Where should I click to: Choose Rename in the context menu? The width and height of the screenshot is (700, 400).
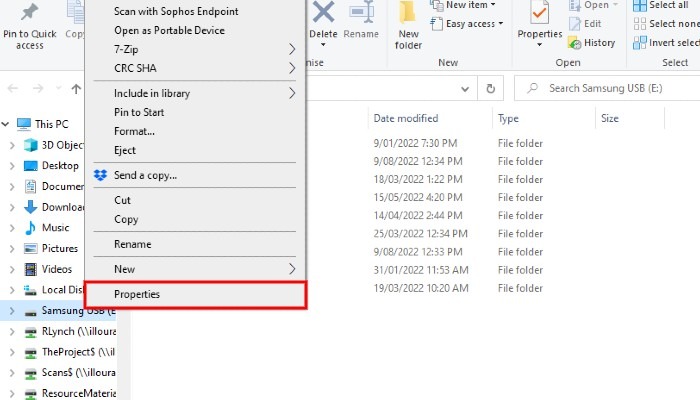click(195, 244)
